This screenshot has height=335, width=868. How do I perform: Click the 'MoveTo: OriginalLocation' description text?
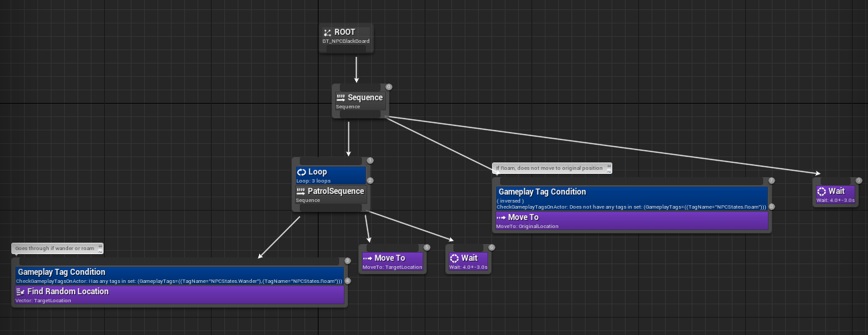pyautogui.click(x=527, y=227)
